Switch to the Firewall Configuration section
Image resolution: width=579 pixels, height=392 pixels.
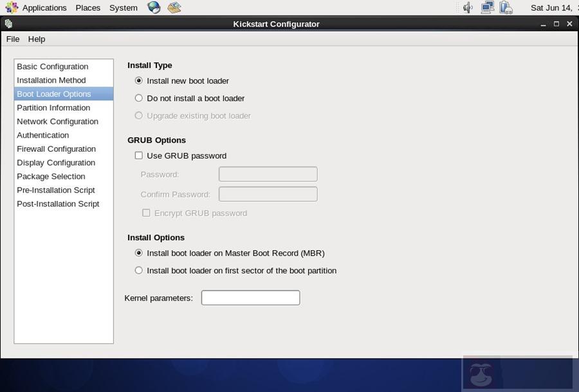[x=56, y=148]
